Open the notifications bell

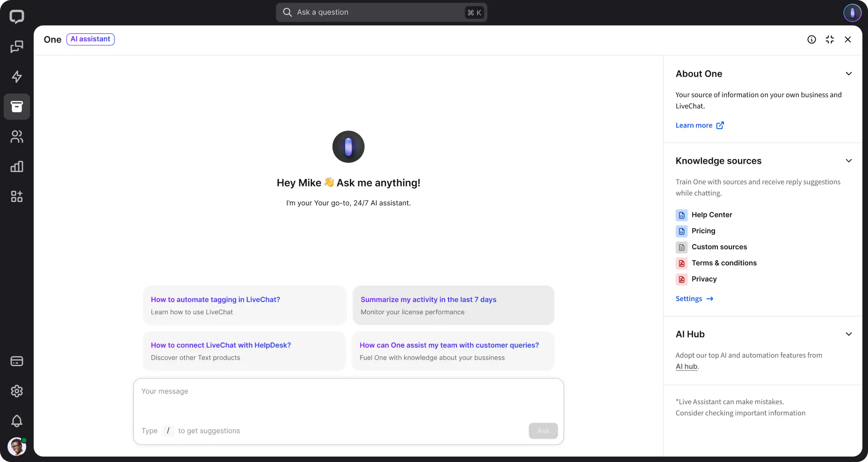(x=17, y=421)
